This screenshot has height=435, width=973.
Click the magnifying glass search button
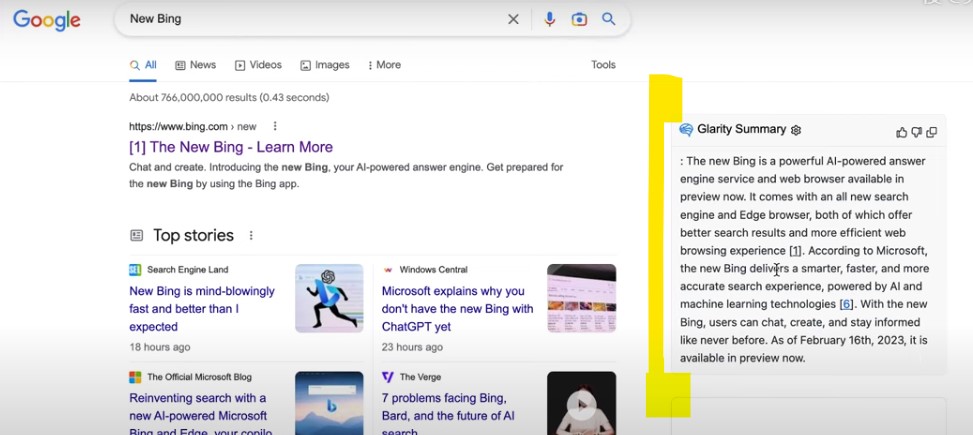[x=609, y=19]
